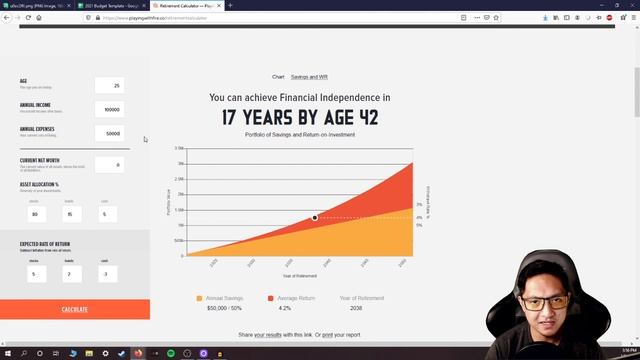Click the cash asset allocation field

point(108,214)
